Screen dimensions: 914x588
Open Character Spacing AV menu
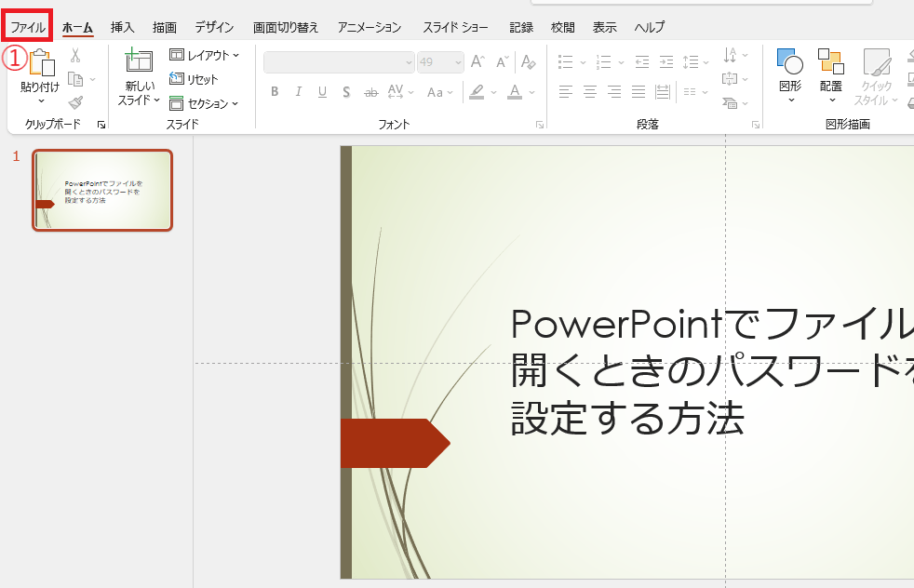400,91
